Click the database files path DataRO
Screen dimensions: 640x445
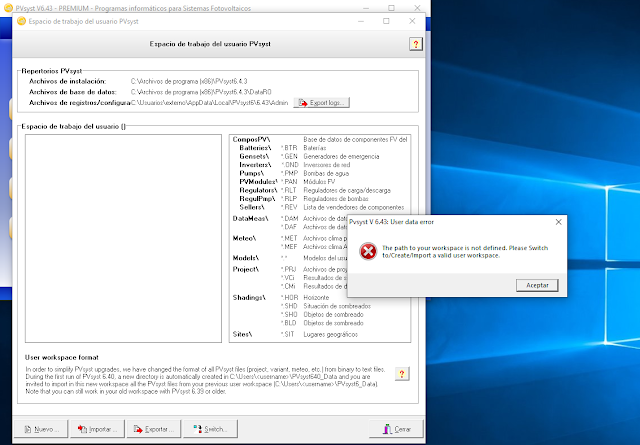click(201, 92)
